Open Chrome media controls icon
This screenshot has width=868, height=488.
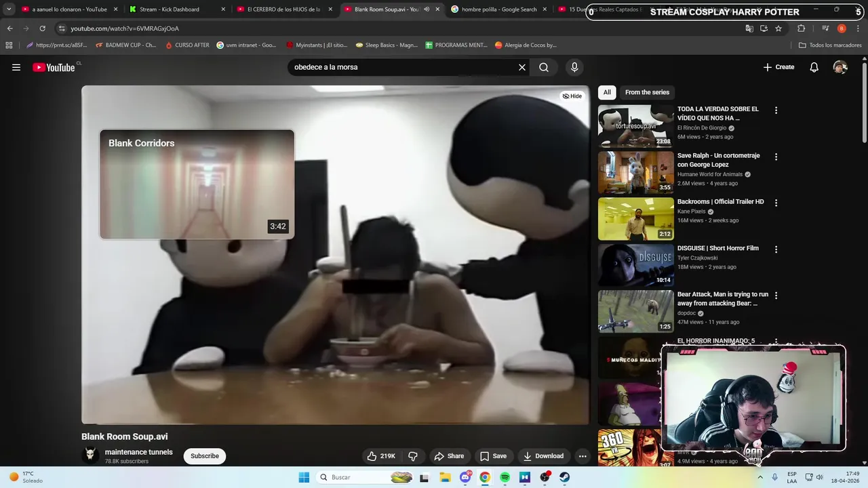pos(825,28)
